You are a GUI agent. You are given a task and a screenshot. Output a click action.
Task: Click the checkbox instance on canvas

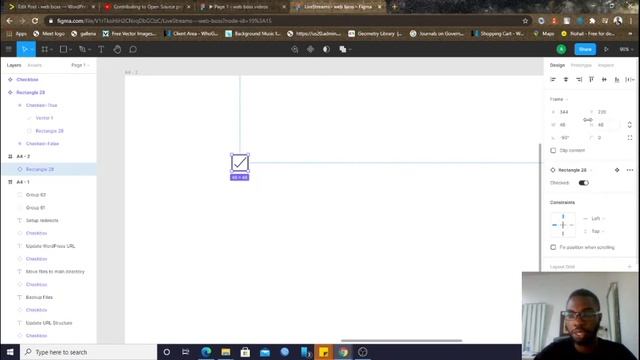coord(240,163)
